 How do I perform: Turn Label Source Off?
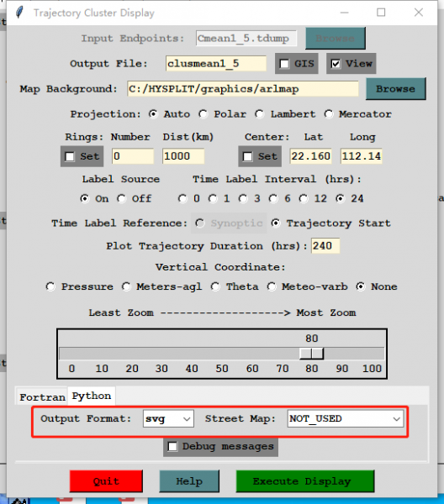click(x=121, y=198)
